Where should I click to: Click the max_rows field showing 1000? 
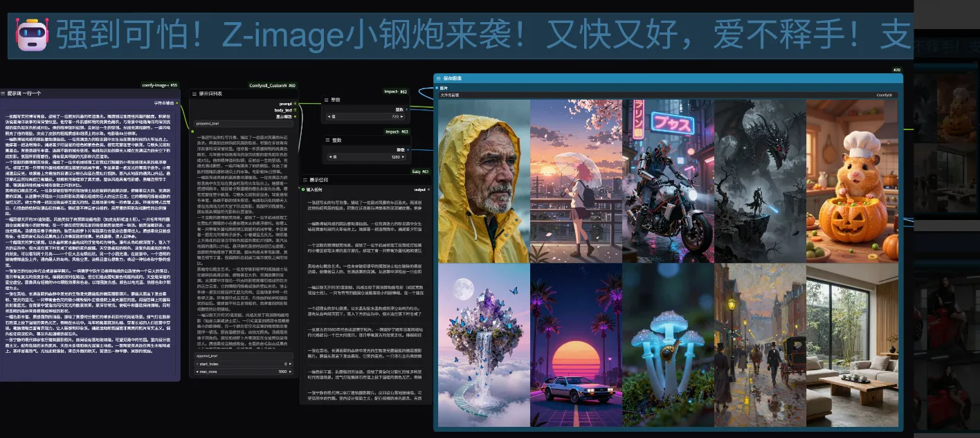click(x=243, y=372)
